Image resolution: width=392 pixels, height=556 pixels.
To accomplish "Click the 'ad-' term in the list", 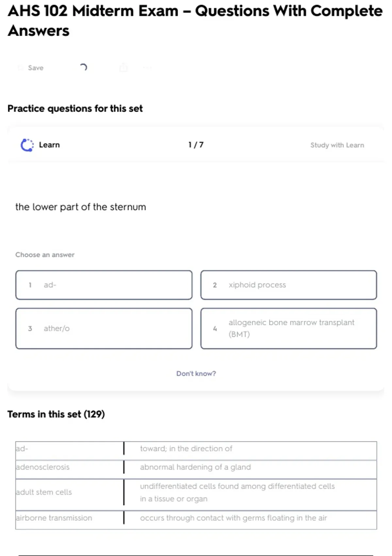I will point(22,448).
